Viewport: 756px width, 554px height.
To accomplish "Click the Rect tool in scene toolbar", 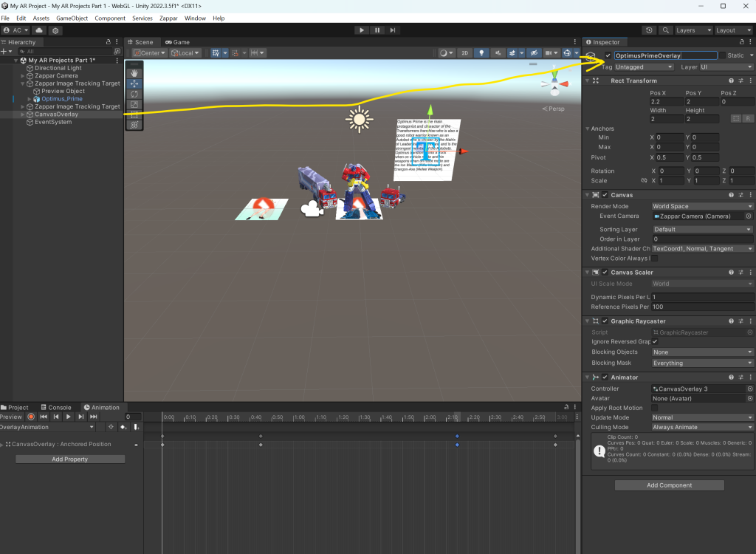I will [x=134, y=114].
